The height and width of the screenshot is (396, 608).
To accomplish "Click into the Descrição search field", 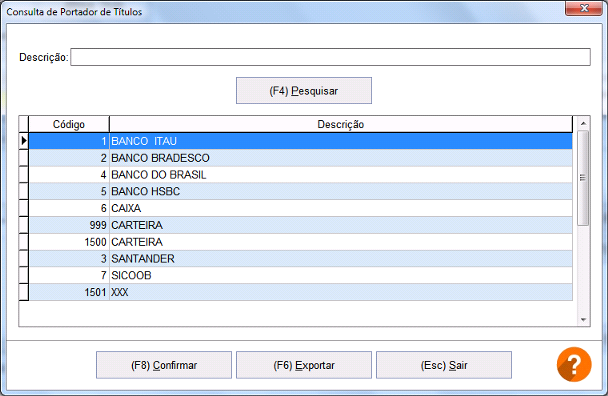I will 330,57.
